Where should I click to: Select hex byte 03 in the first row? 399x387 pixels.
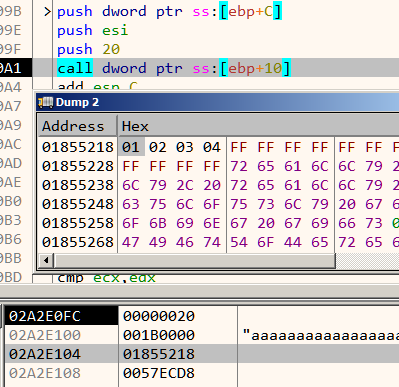(x=185, y=147)
